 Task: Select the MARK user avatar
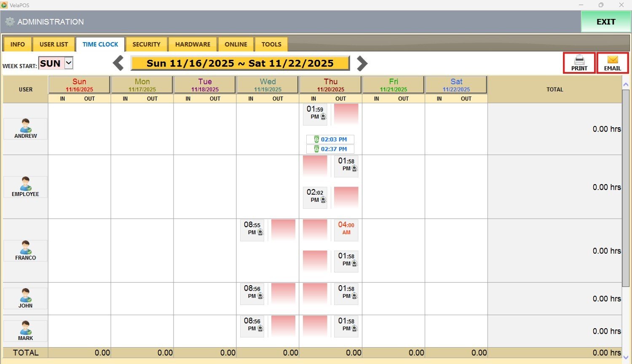[x=25, y=328]
